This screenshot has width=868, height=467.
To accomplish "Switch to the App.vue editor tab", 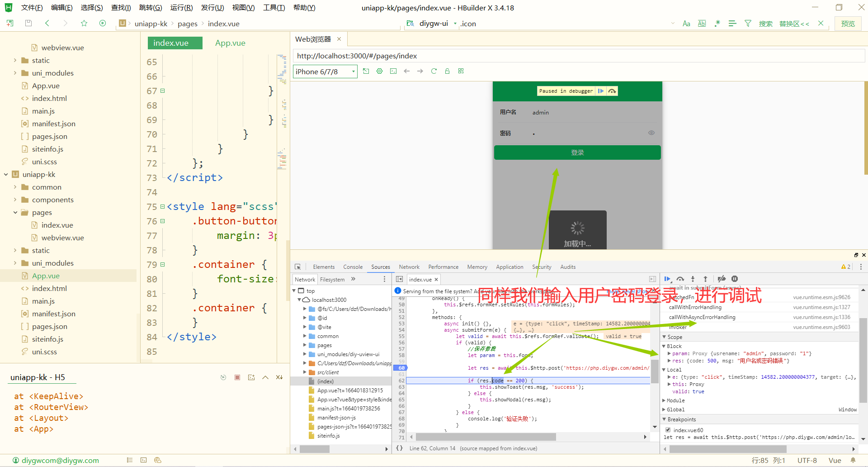I will click(x=230, y=43).
